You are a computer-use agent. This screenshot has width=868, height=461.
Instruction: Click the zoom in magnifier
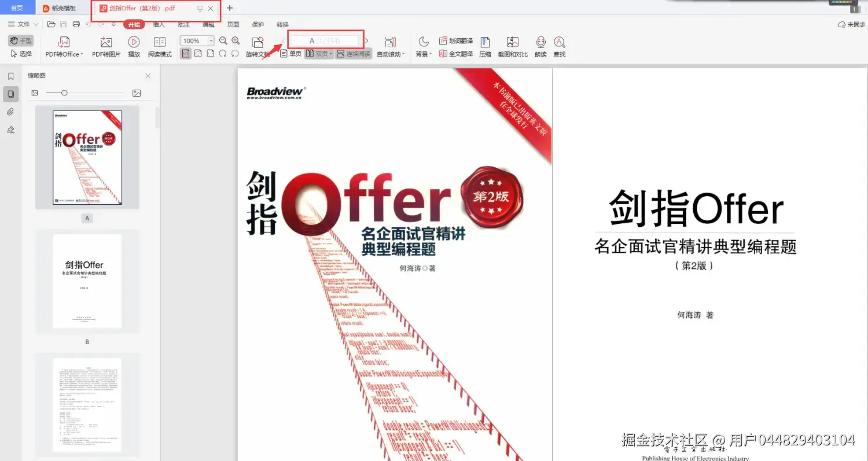point(236,40)
